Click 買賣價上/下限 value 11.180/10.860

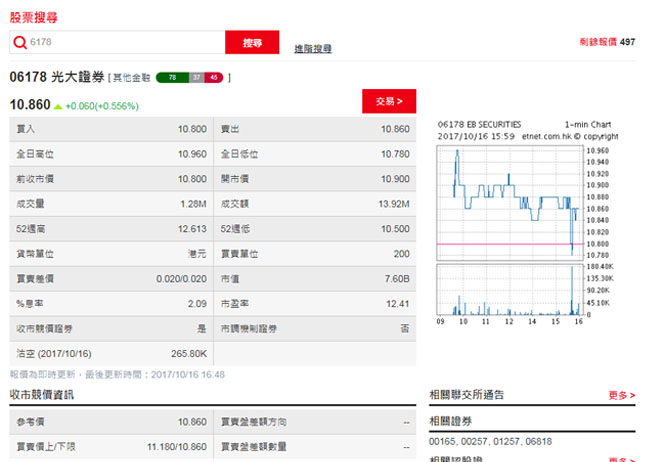pyautogui.click(x=177, y=447)
